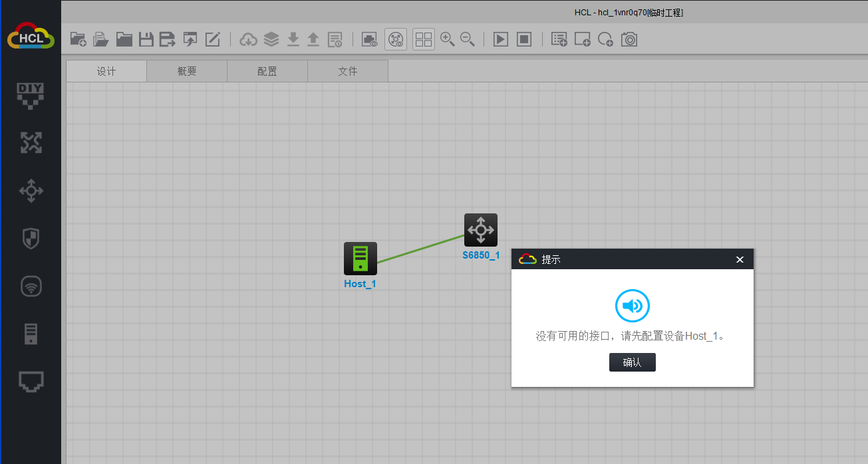
Task: Click the pencil edit toolbar icon
Action: point(213,39)
